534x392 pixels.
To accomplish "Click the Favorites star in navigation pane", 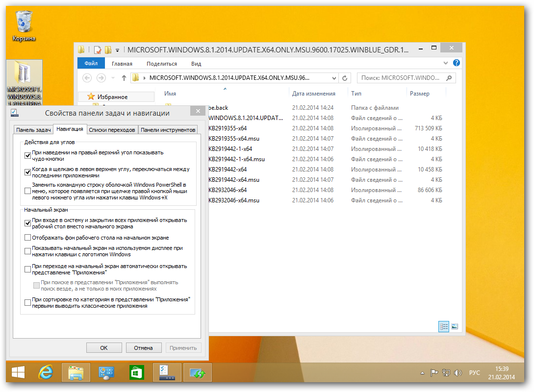I will 91,97.
